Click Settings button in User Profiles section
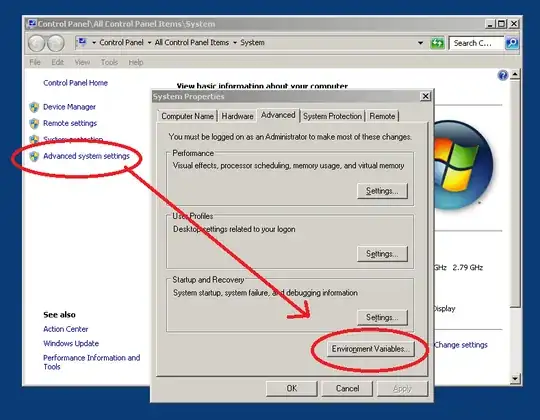The width and height of the screenshot is (540, 420). (382, 254)
